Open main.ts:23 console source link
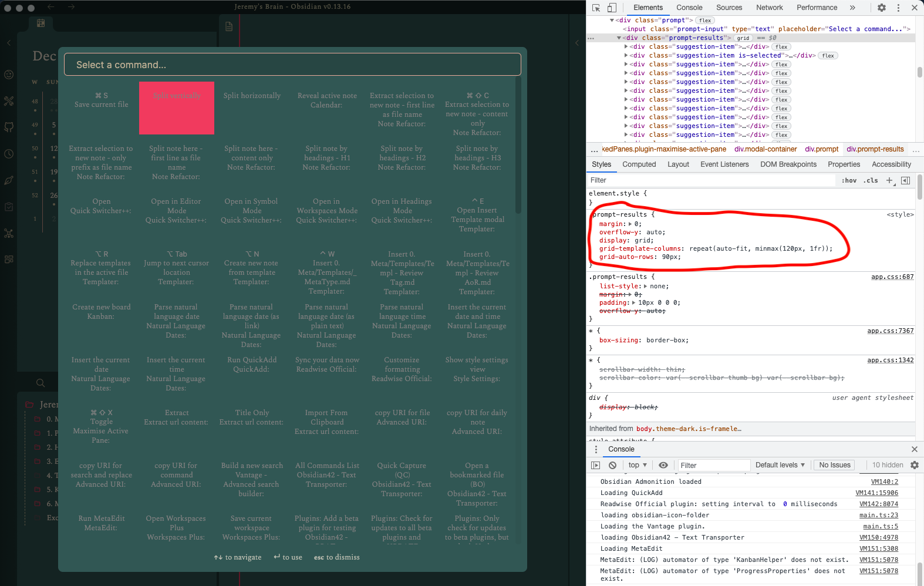Image resolution: width=924 pixels, height=586 pixels. point(879,515)
